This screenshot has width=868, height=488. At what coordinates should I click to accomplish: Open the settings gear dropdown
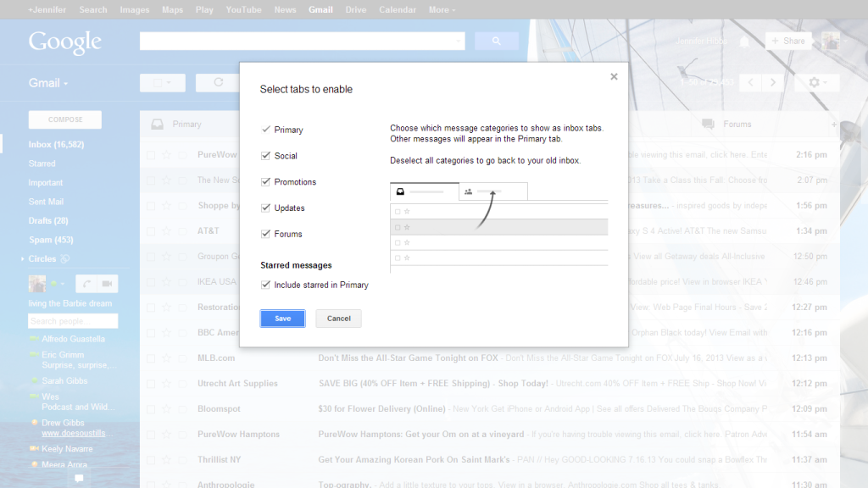[x=817, y=82]
